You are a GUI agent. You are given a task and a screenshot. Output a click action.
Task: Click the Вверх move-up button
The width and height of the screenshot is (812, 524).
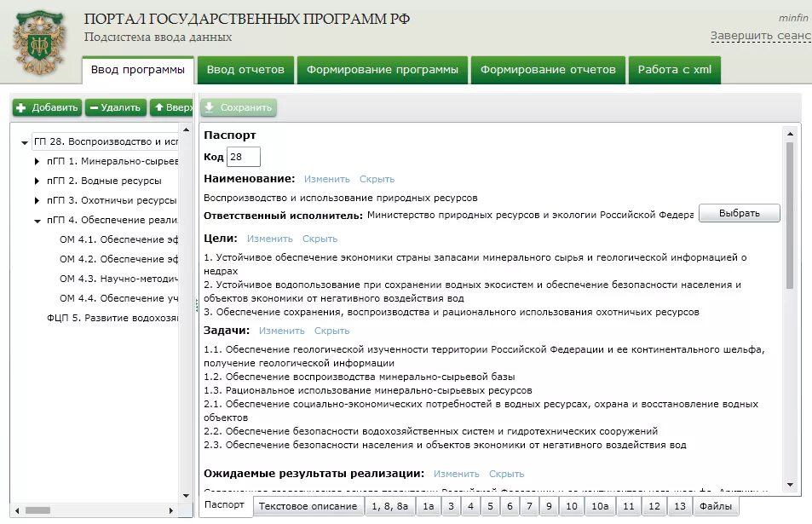(172, 107)
